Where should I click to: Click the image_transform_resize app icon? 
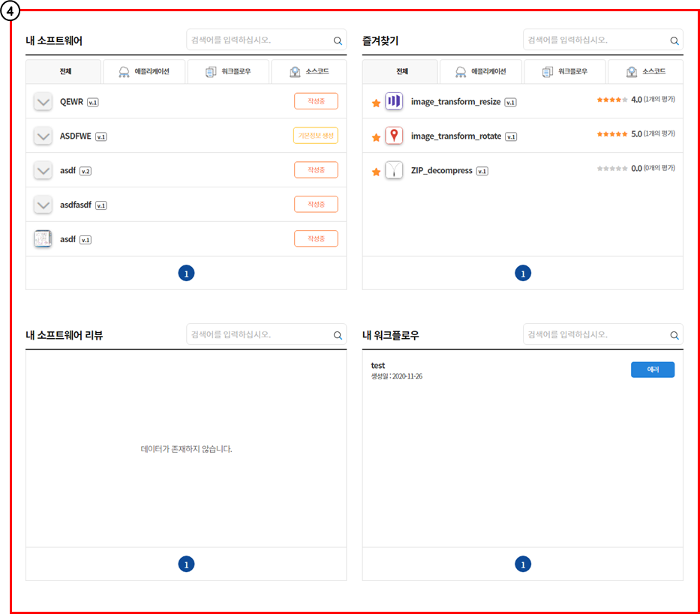[x=395, y=101]
